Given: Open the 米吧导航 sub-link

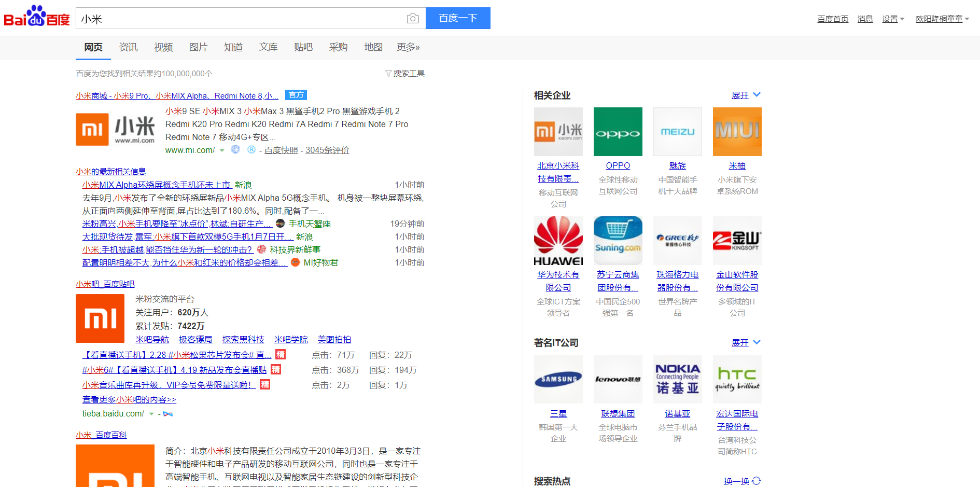Looking at the screenshot, I should (152, 340).
